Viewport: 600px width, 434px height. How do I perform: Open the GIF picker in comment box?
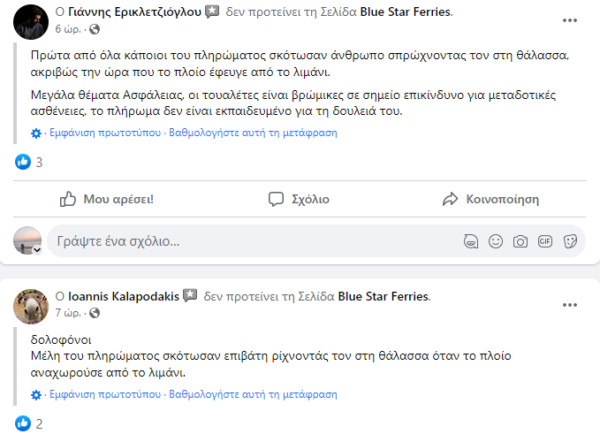click(x=545, y=241)
